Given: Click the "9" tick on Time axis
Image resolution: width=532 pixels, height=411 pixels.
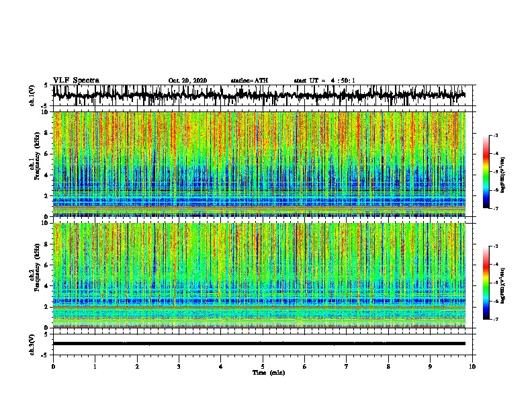Looking at the screenshot, I should [430, 367].
